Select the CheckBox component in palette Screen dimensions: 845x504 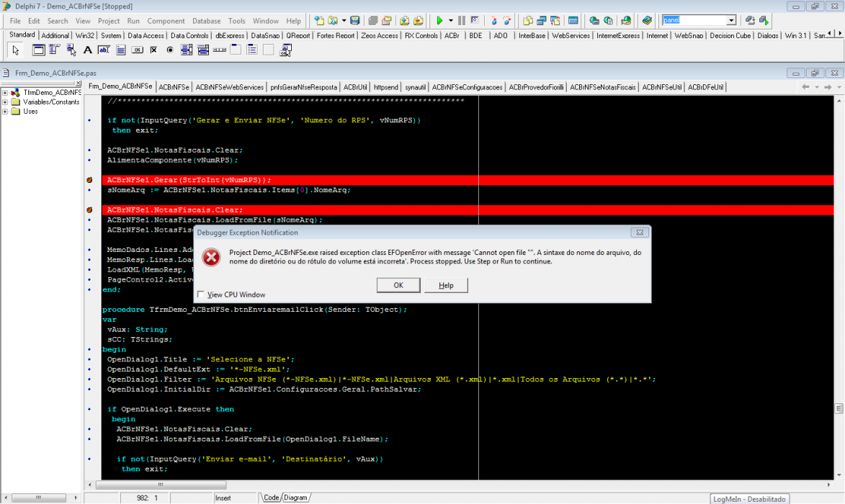(153, 50)
